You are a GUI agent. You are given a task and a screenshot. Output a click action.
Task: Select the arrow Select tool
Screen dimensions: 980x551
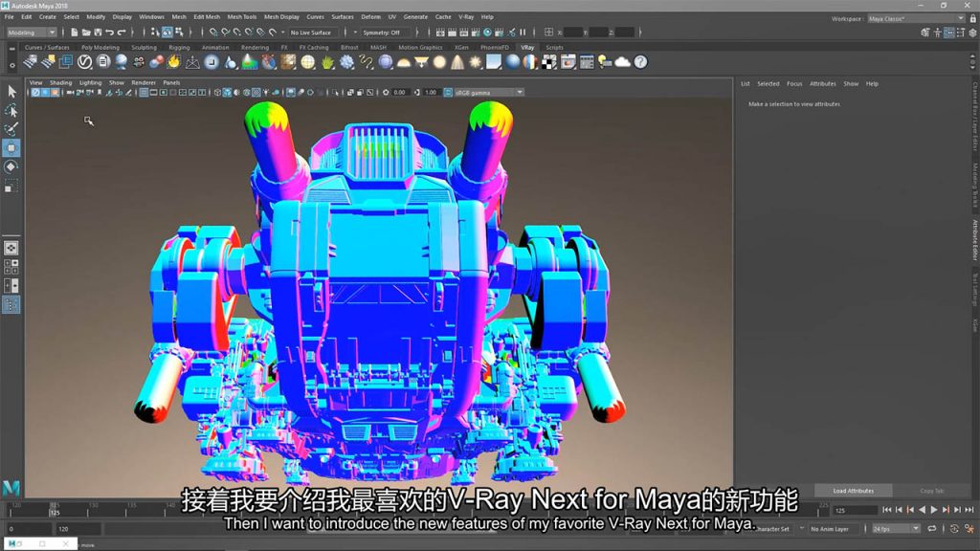pyautogui.click(x=11, y=92)
